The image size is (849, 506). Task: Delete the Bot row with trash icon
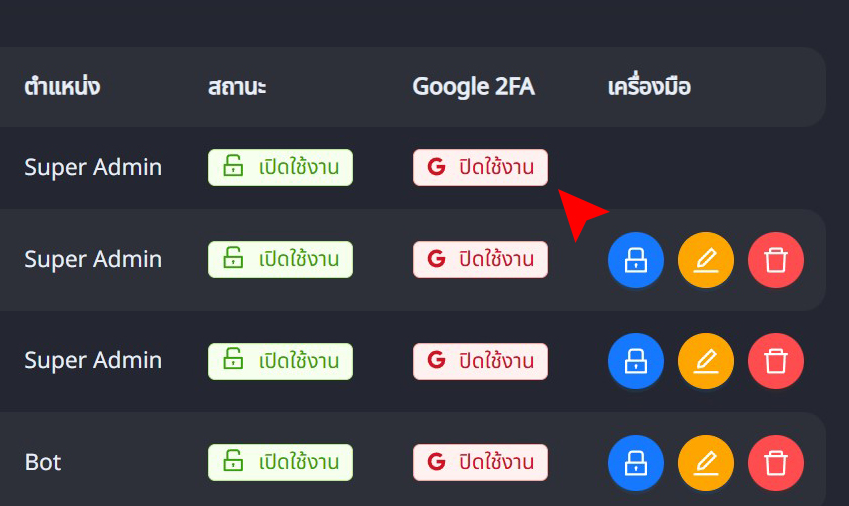775,463
